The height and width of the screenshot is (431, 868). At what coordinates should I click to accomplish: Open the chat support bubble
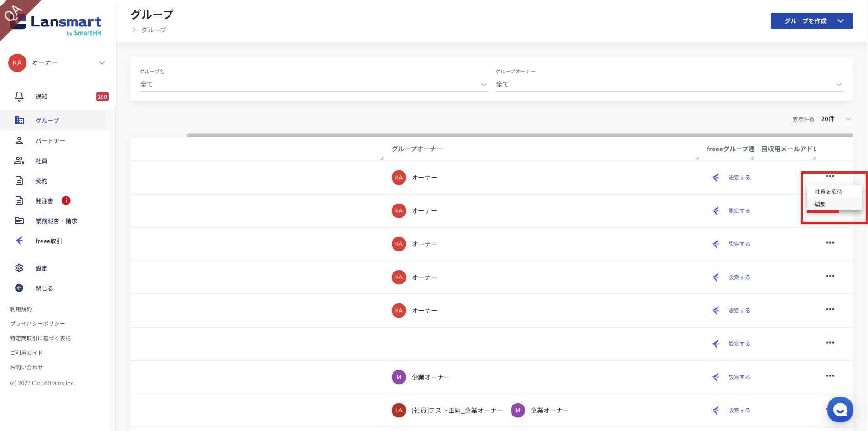pos(840,410)
